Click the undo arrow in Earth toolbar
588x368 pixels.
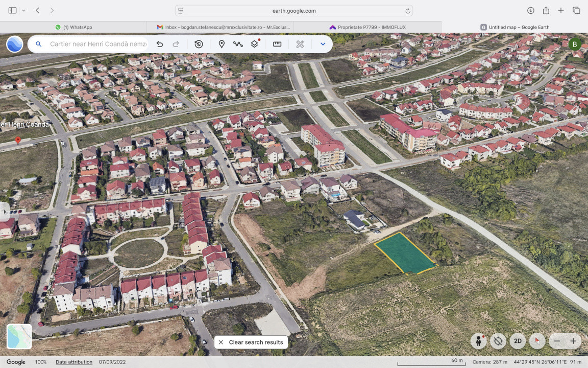click(160, 44)
